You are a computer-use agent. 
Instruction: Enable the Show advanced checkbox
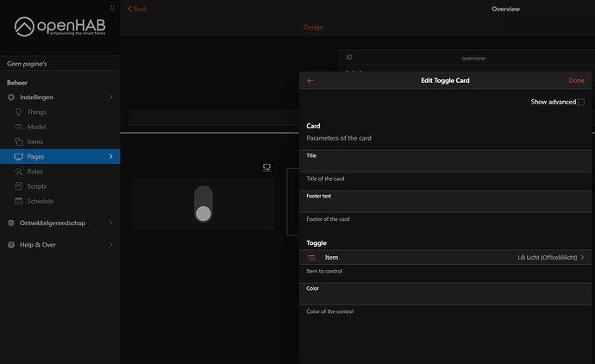pyautogui.click(x=580, y=102)
